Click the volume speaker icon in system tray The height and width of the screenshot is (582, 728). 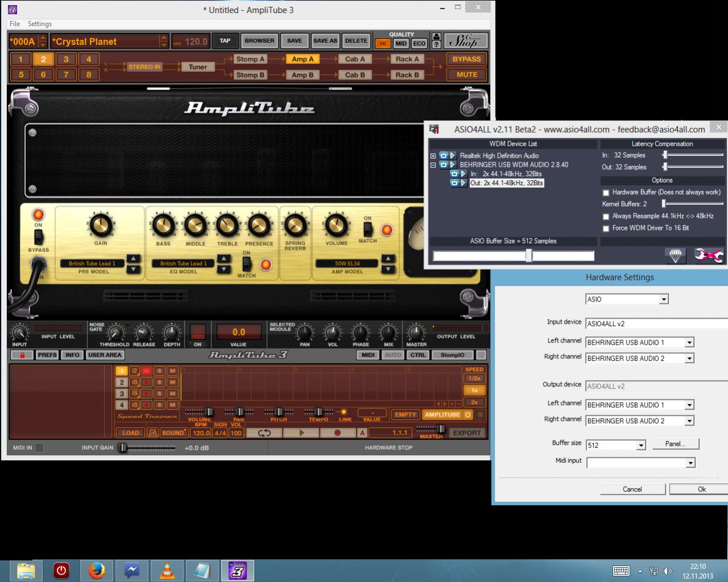667,571
